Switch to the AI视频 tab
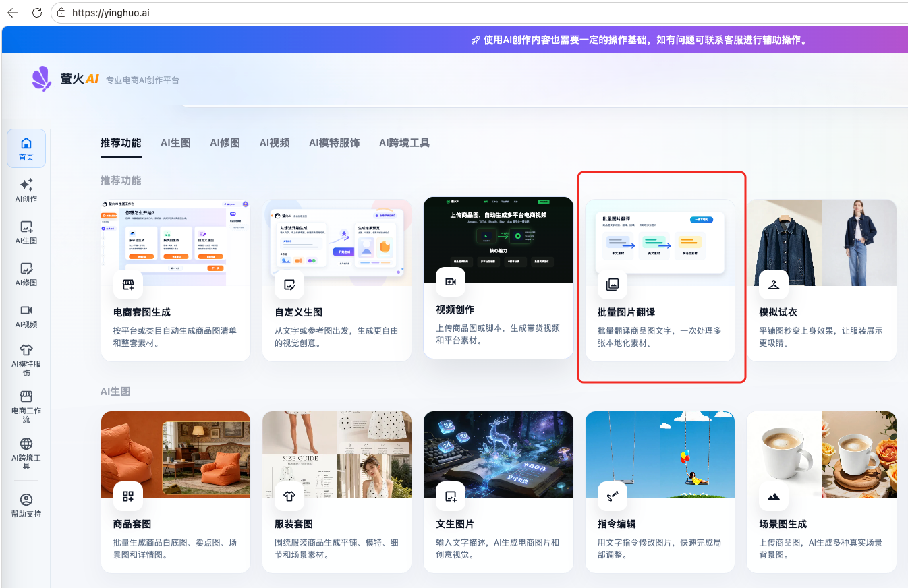Viewport: 908px width, 588px height. click(x=275, y=143)
